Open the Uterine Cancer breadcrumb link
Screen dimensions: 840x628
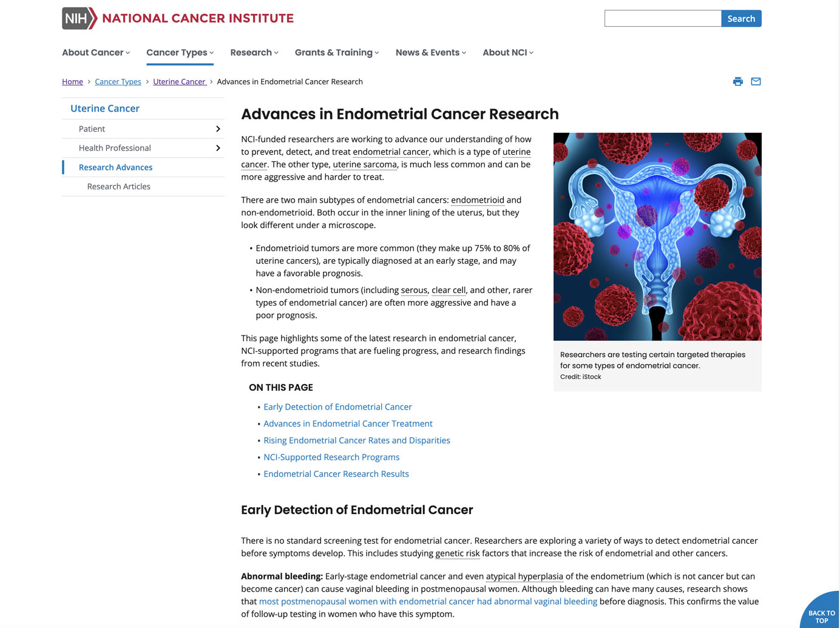179,82
